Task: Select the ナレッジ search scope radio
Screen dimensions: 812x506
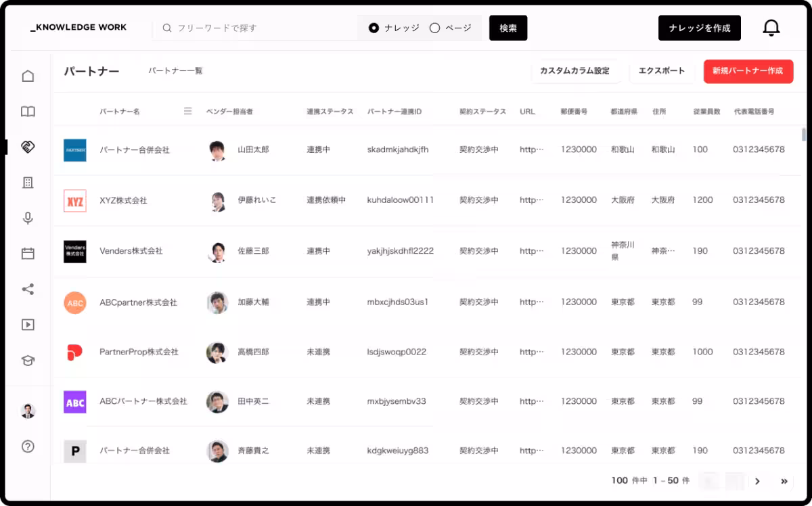Action: (373, 28)
